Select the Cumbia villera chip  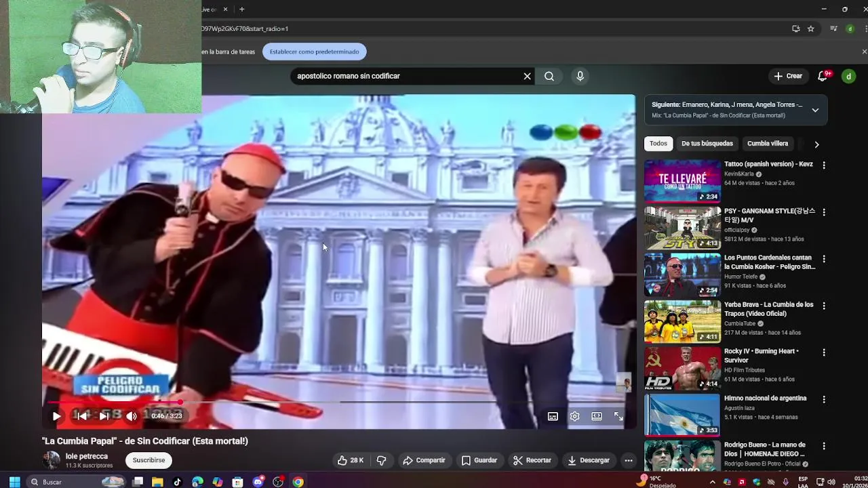767,144
